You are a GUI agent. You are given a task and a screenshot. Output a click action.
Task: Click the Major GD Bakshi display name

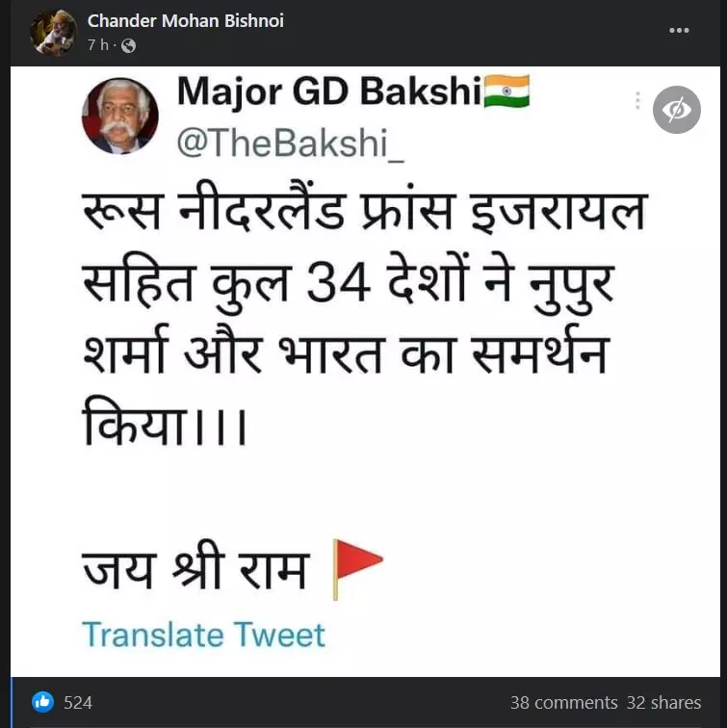tap(328, 91)
